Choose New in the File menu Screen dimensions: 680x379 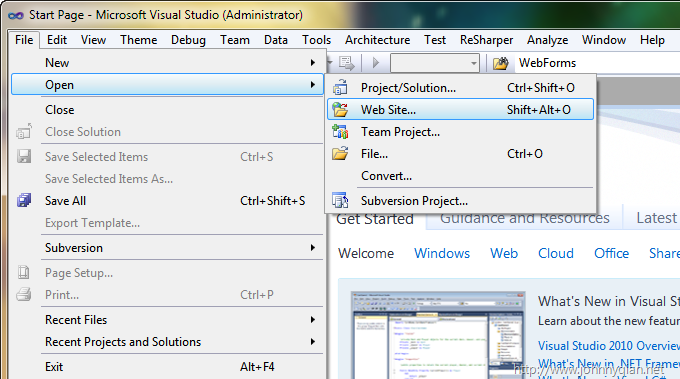(167, 62)
